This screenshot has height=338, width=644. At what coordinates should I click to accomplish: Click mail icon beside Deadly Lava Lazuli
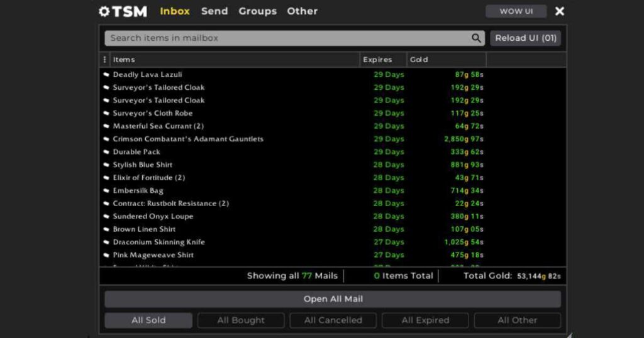coord(106,75)
